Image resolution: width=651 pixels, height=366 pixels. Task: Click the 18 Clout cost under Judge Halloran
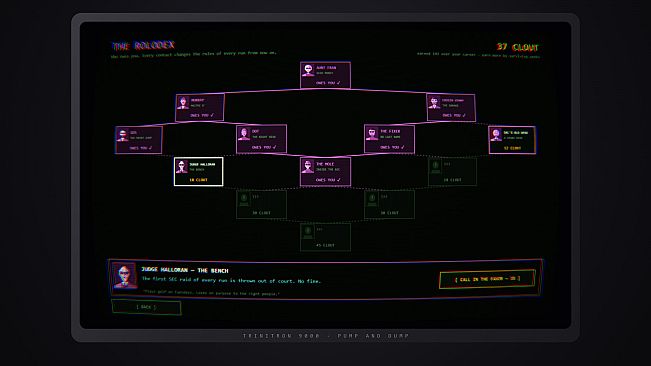pyautogui.click(x=198, y=180)
